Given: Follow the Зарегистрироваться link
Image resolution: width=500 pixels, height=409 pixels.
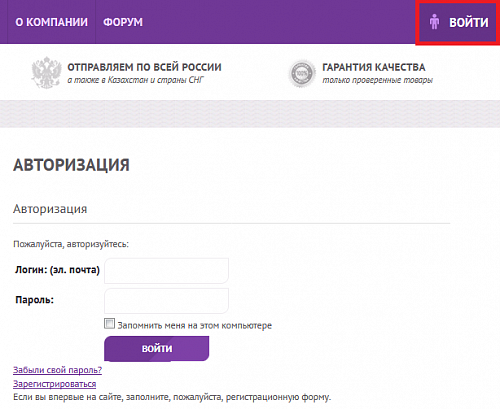Looking at the screenshot, I should click(x=55, y=384).
